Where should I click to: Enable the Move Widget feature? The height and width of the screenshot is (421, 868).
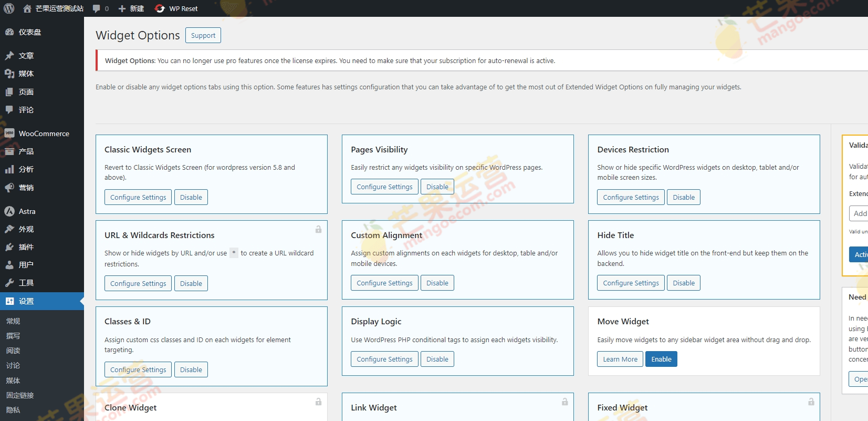[661, 360]
